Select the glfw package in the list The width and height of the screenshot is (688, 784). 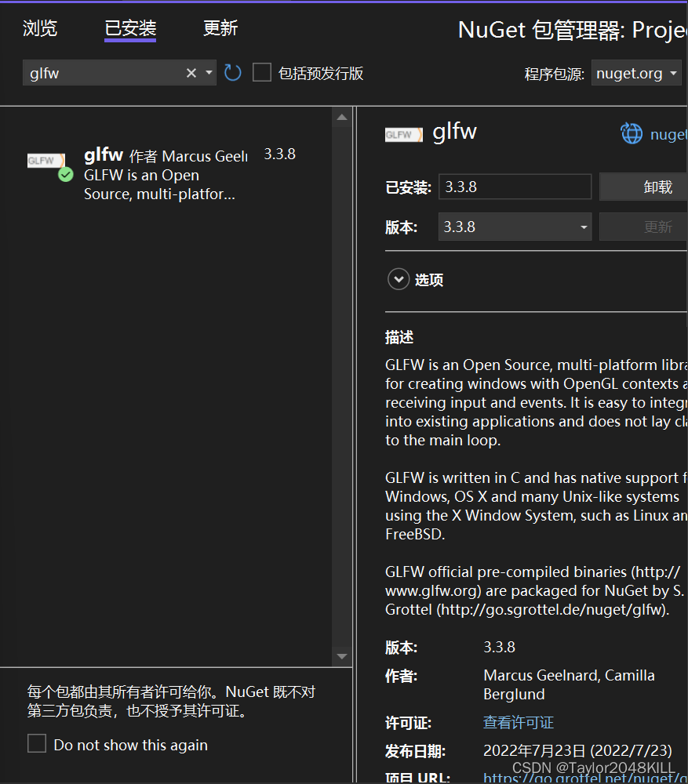tap(165, 173)
